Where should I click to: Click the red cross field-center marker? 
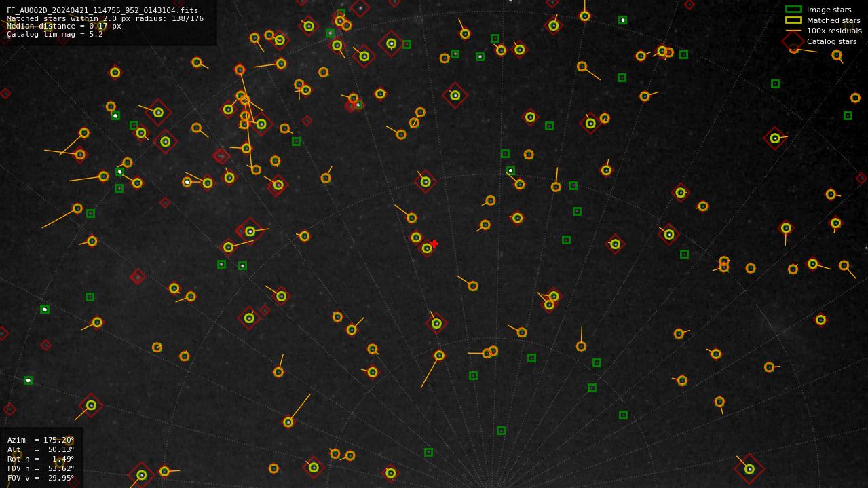434,243
